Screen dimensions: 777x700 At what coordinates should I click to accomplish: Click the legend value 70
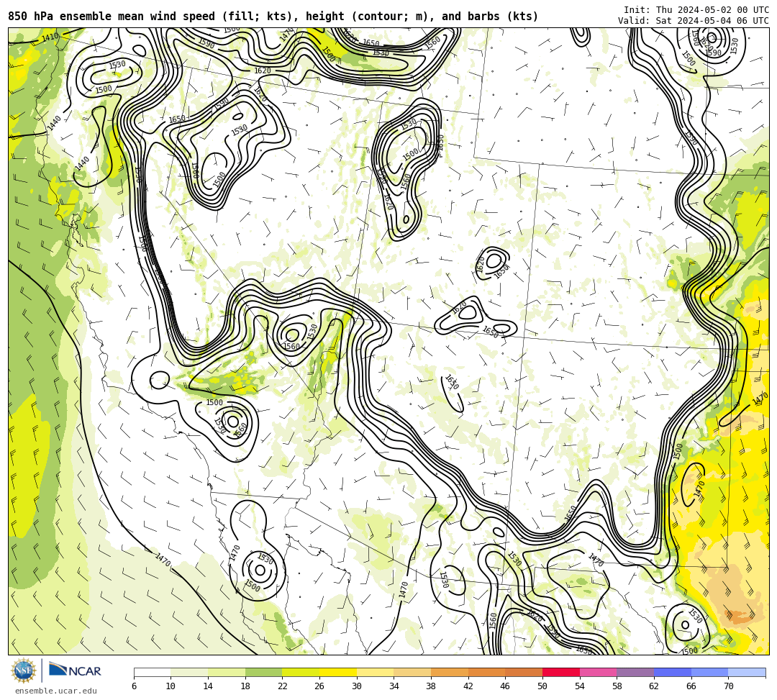pyautogui.click(x=728, y=686)
